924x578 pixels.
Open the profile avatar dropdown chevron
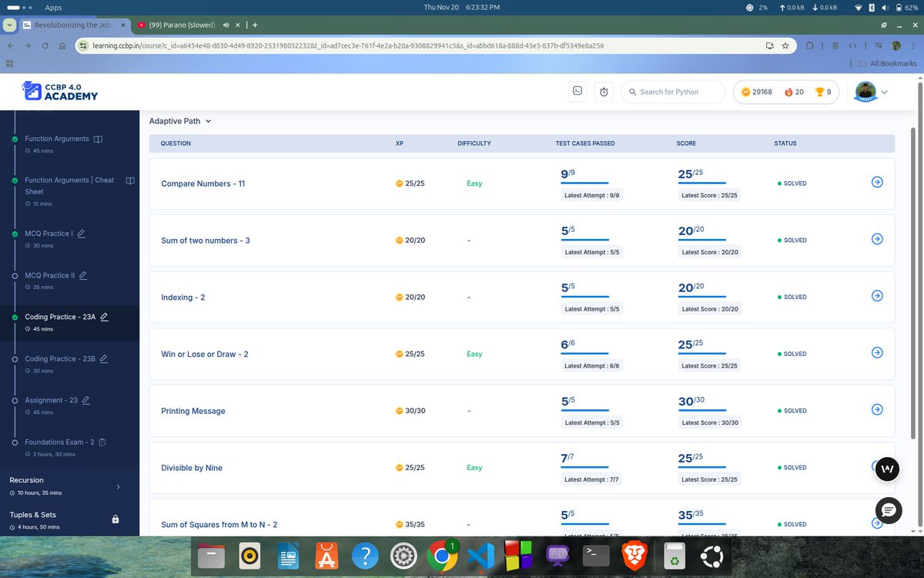click(884, 91)
